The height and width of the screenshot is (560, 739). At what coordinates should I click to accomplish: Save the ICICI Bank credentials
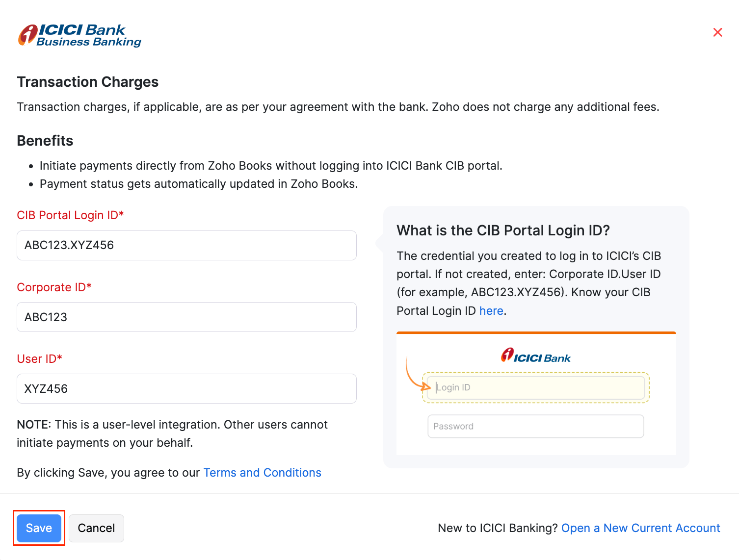[39, 528]
